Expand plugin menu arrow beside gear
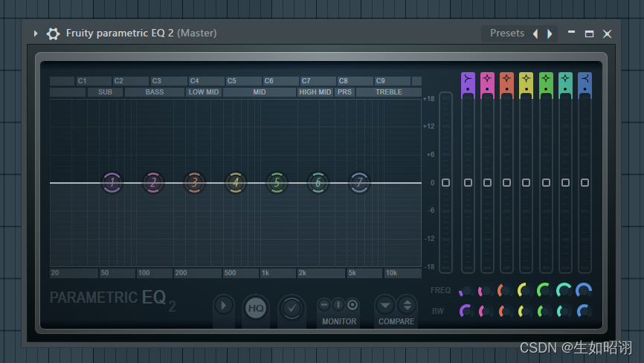 pyautogui.click(x=36, y=33)
